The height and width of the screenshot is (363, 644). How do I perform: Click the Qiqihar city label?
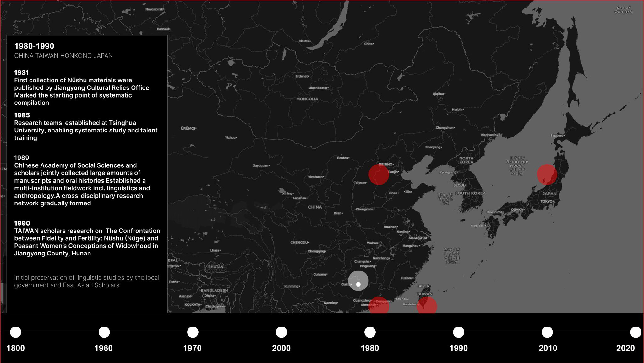[439, 94]
